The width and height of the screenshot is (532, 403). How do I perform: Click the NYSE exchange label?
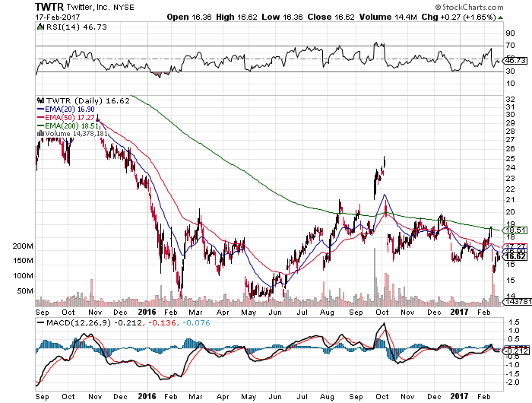point(123,7)
